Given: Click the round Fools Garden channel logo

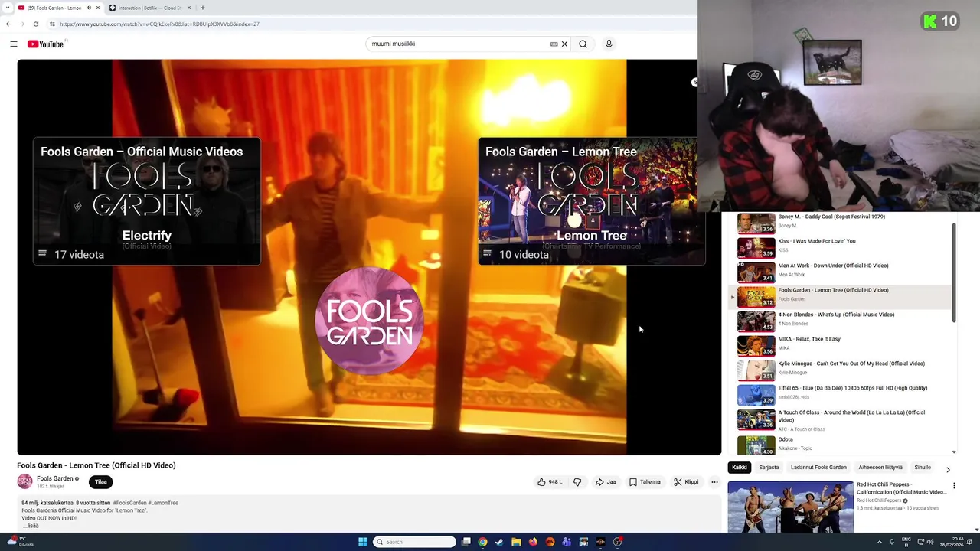Looking at the screenshot, I should pos(369,321).
